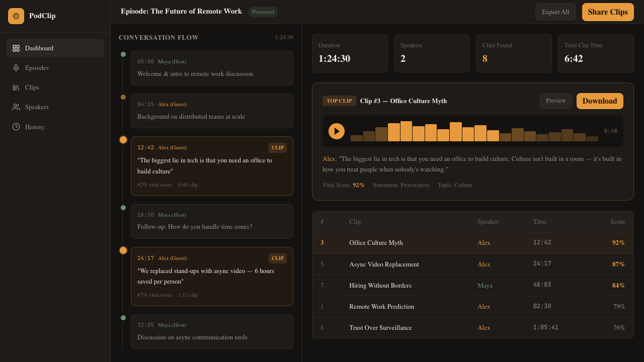Select Hiring Without Borders table row
Viewport: 644px width, 362px height.
(x=473, y=286)
